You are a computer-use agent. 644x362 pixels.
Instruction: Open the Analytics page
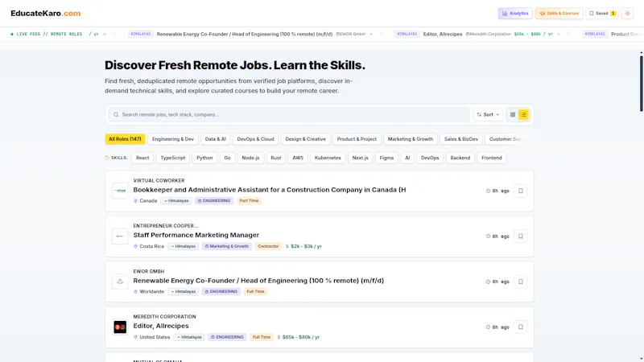[515, 13]
